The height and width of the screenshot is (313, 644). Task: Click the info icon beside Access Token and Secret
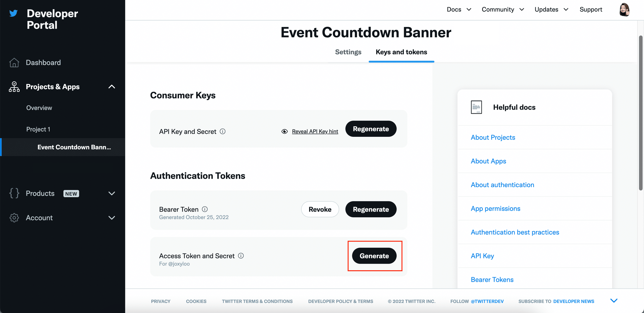click(241, 256)
